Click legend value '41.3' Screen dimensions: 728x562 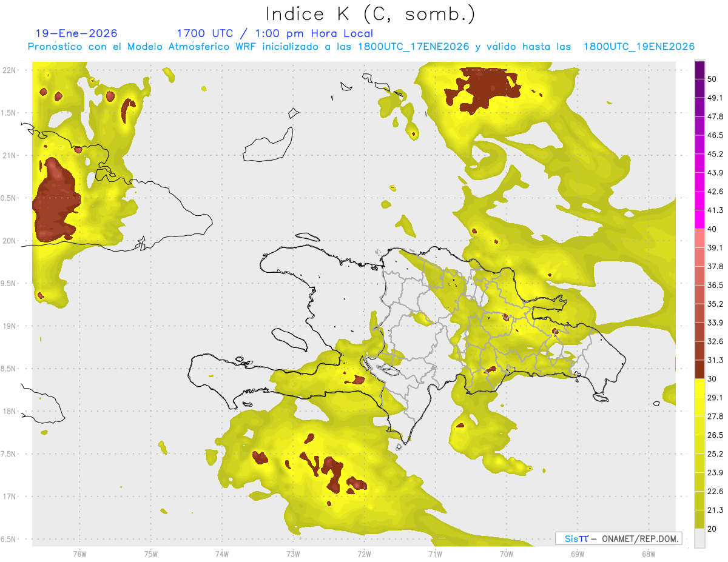pyautogui.click(x=715, y=210)
